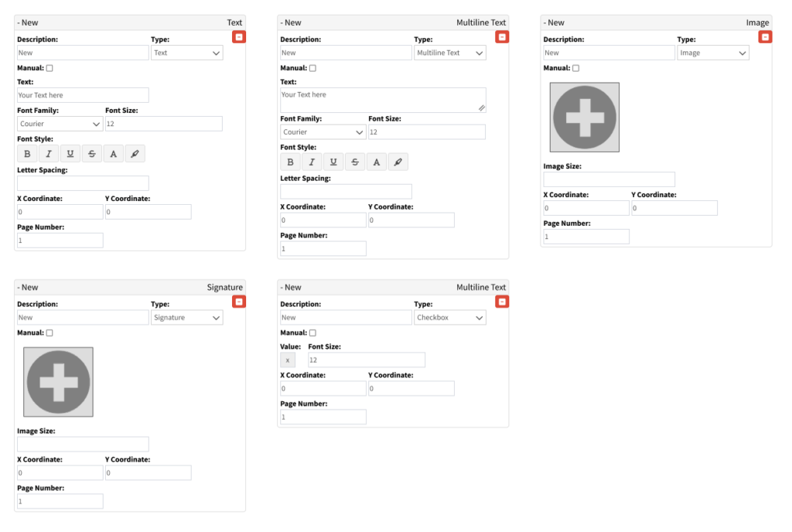Screen dimensions: 792x532
Task: Toggle Strikethrough in the Text panel
Action: pyautogui.click(x=92, y=154)
